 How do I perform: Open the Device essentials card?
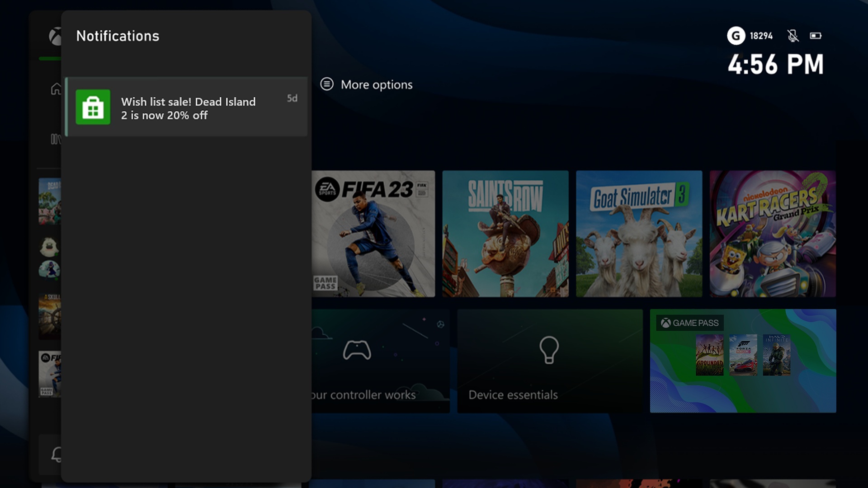pos(549,361)
